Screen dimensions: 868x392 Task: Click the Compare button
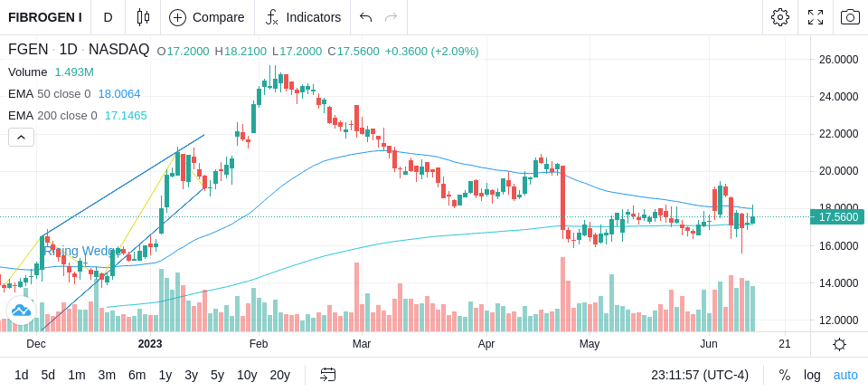click(207, 17)
